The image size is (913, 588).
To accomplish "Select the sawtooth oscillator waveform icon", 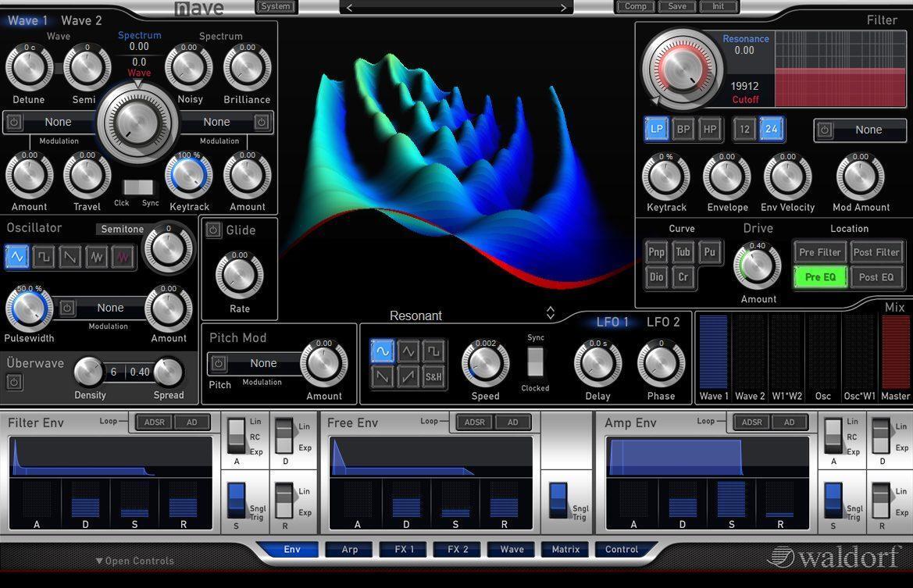I will pyautogui.click(x=70, y=256).
